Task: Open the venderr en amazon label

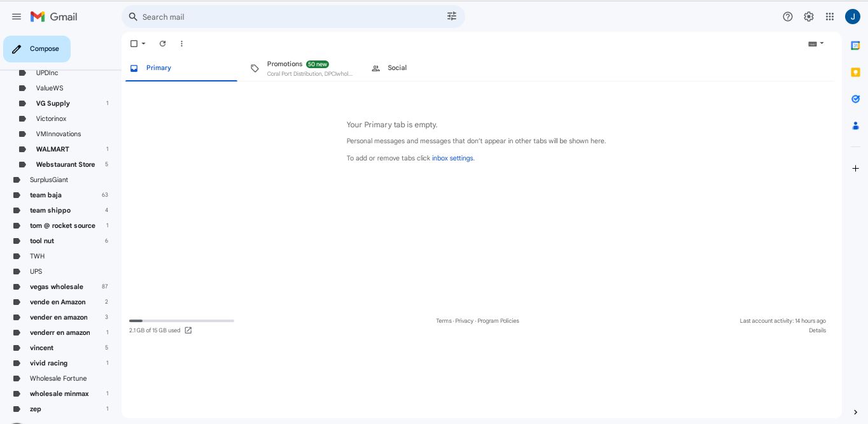Action: (x=60, y=332)
